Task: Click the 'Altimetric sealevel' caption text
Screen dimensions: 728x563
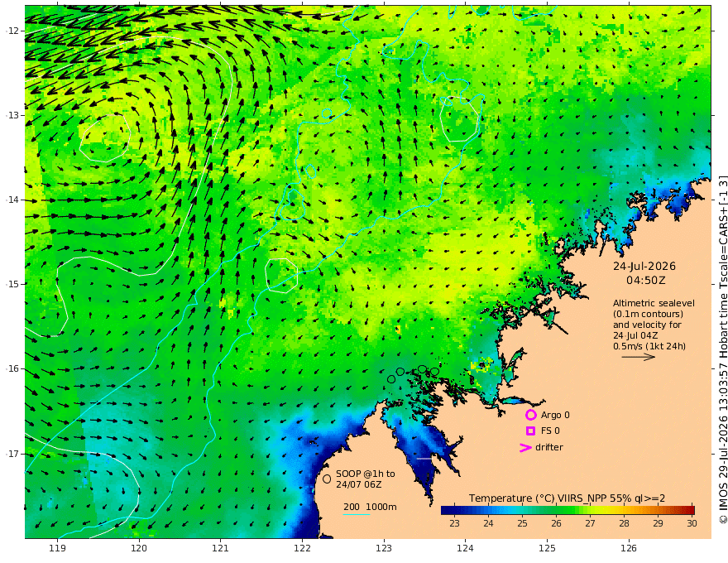Action: pyautogui.click(x=654, y=303)
